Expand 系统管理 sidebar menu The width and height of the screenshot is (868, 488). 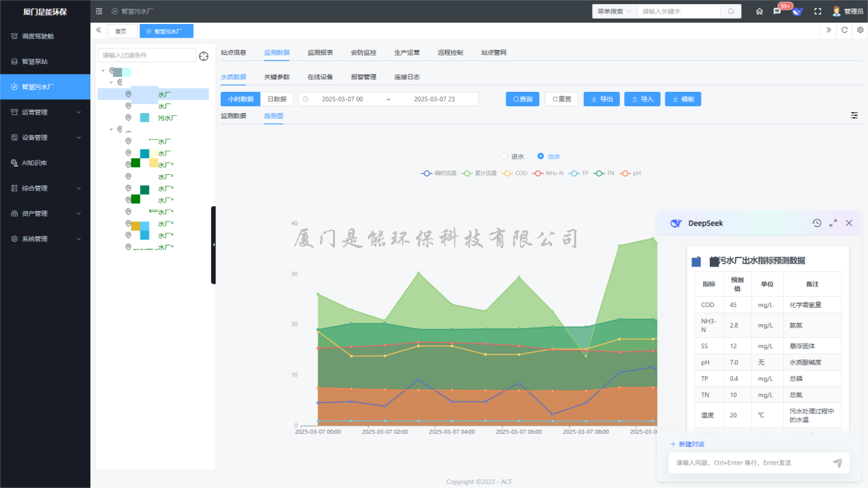tap(45, 239)
